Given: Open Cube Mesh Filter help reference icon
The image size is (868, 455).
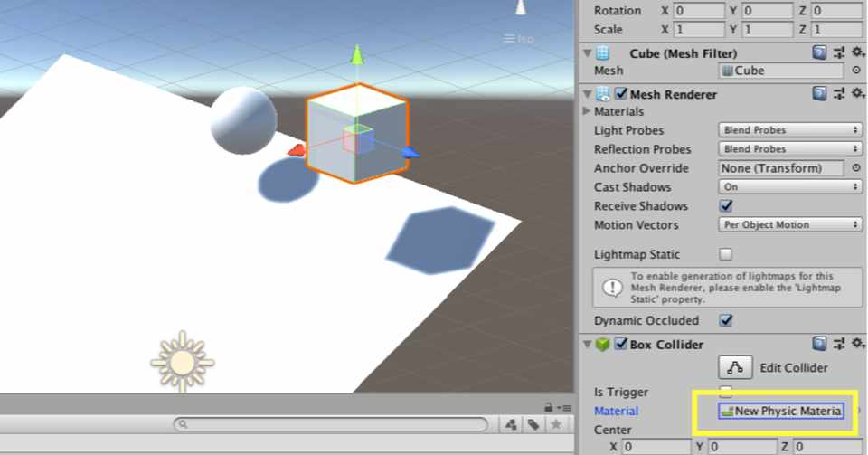Looking at the screenshot, I should [x=819, y=52].
